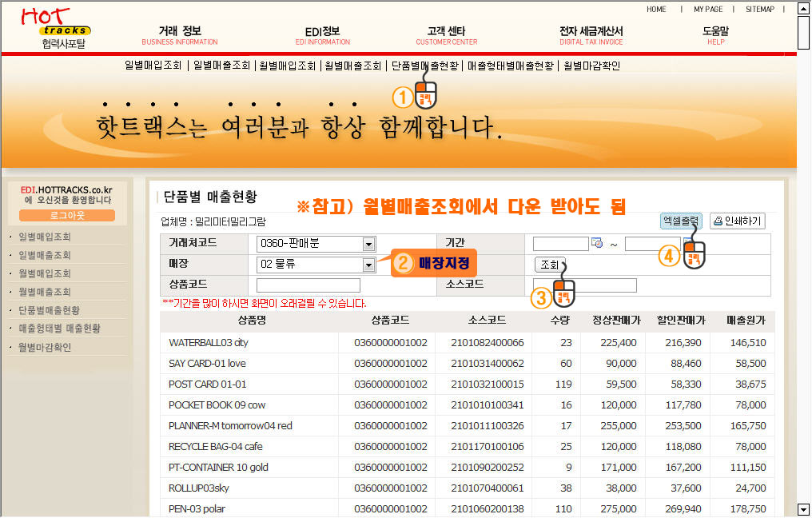Select the RECYCLE BAG-04 cafe product name
The image size is (812, 518).
216,447
